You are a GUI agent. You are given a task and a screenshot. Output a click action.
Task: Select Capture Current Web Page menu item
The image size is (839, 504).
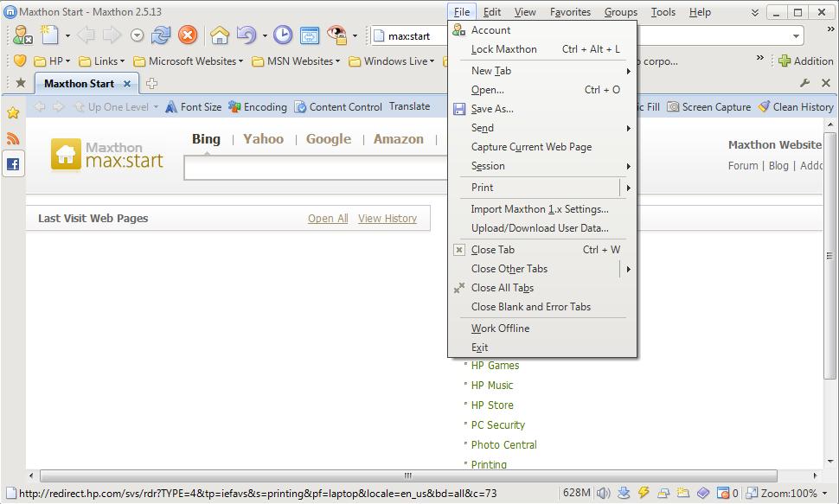point(531,147)
